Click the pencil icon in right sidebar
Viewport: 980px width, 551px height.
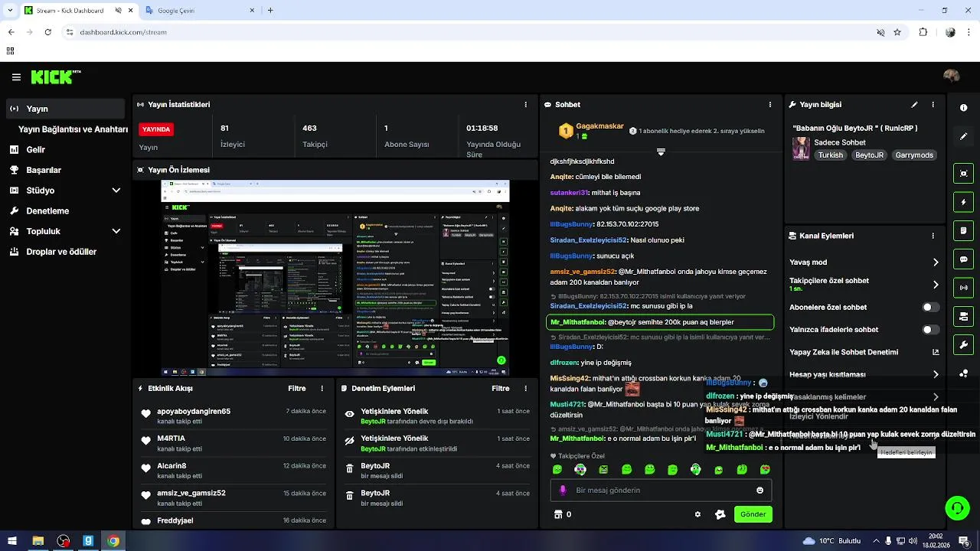pyautogui.click(x=963, y=136)
